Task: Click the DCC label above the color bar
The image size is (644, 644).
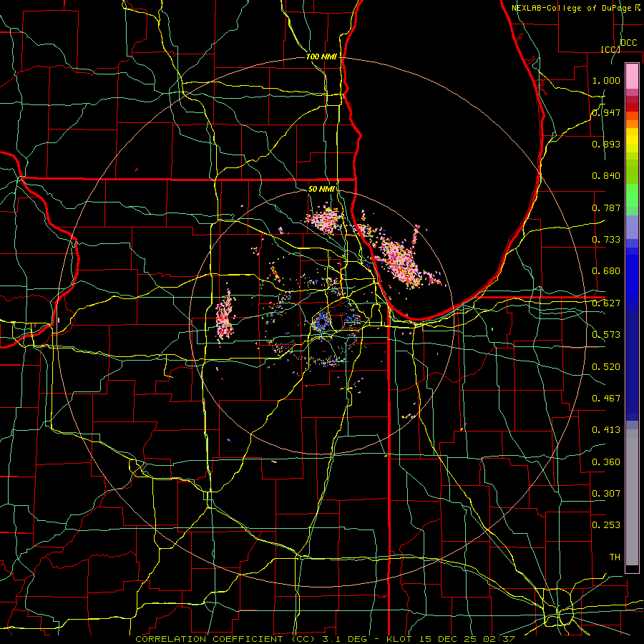Action: click(628, 43)
